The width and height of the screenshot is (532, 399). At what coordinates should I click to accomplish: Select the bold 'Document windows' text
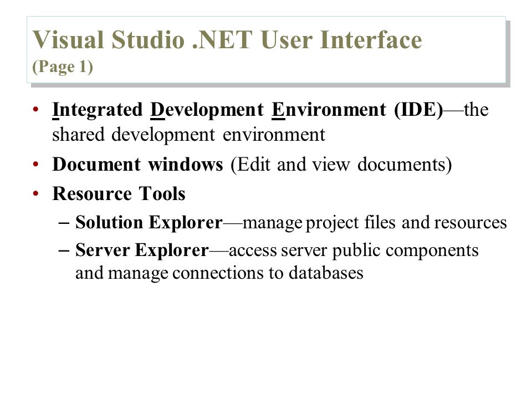point(137,164)
